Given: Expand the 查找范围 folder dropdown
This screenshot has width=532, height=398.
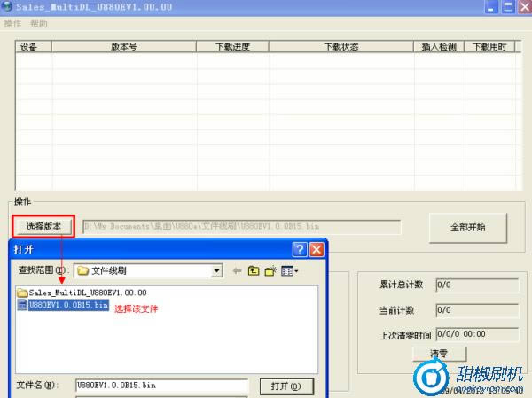Looking at the screenshot, I should pyautogui.click(x=216, y=270).
